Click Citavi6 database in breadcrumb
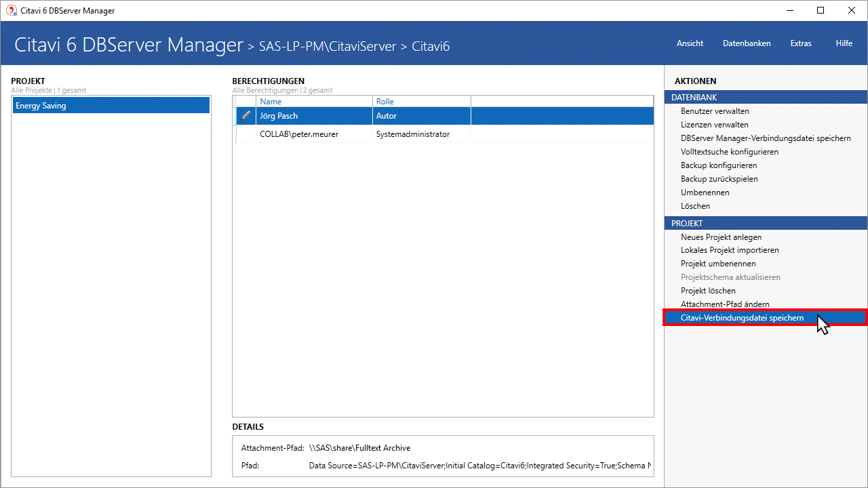Viewport: 868px width, 488px height. click(x=431, y=47)
